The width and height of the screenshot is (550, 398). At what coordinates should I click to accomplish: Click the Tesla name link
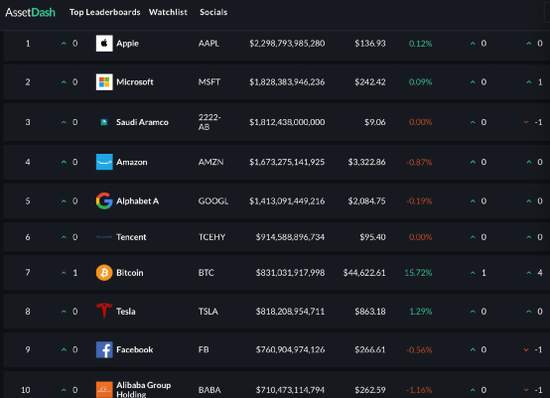(x=126, y=311)
